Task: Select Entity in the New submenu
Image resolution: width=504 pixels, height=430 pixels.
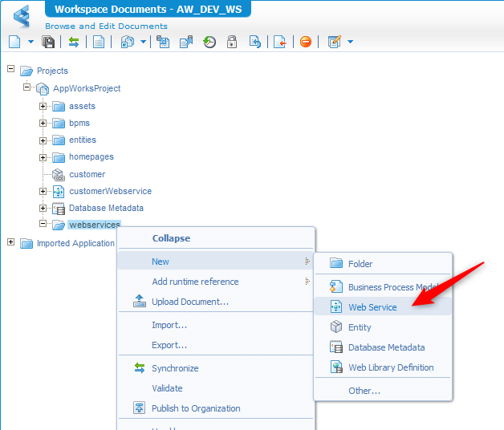Action: (360, 327)
